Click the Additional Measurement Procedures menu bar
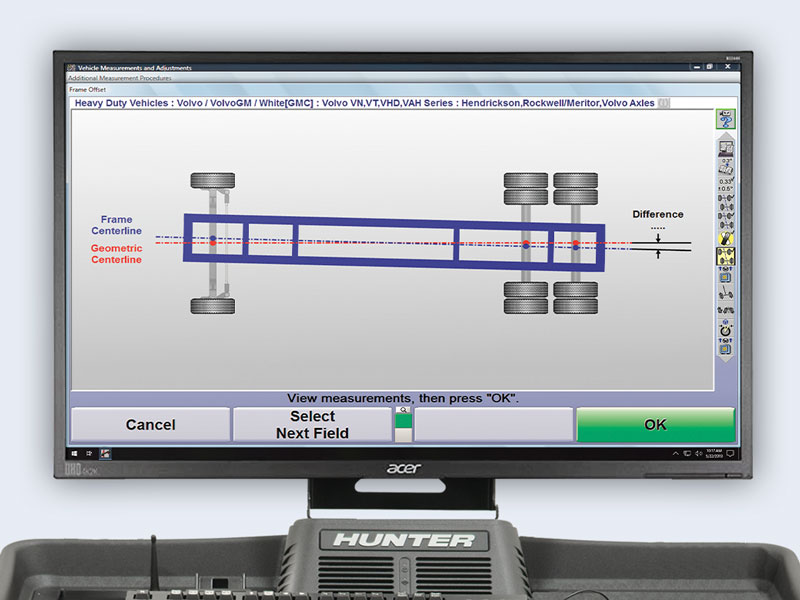Viewport: 800px width, 600px height. [x=120, y=77]
